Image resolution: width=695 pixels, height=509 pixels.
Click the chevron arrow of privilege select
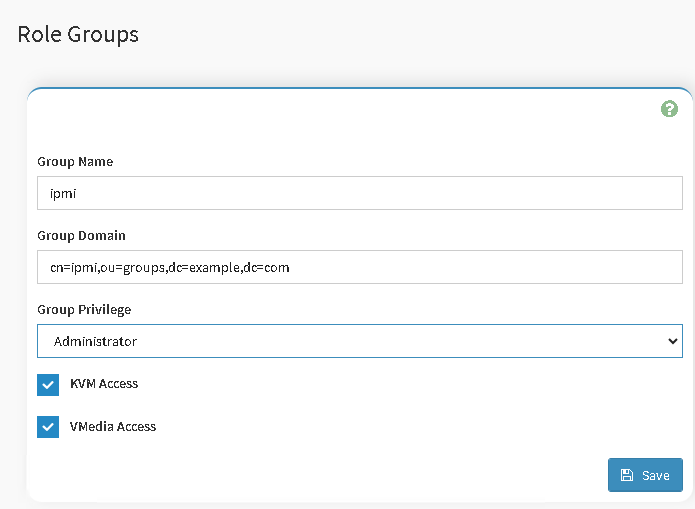pyautogui.click(x=671, y=341)
